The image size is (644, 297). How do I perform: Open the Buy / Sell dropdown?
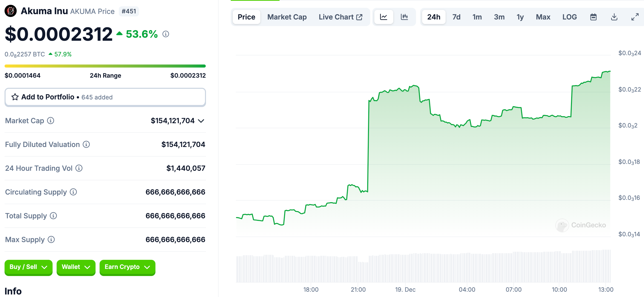(x=29, y=267)
